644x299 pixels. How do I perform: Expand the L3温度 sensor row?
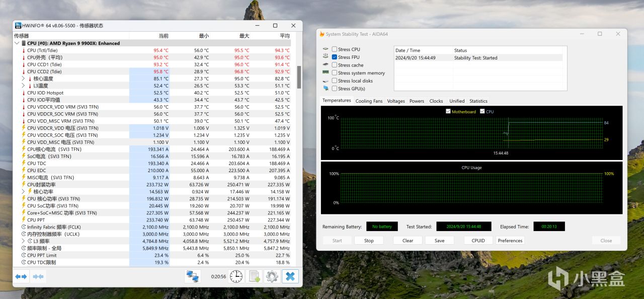pos(23,86)
